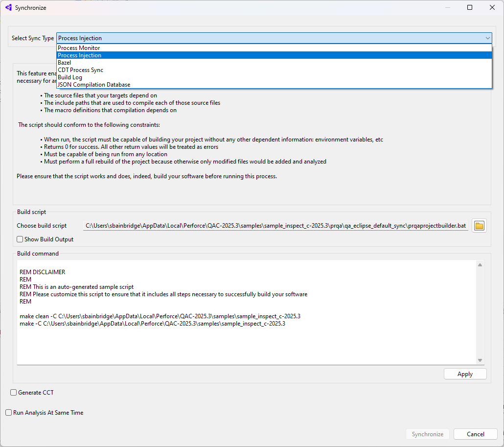Click the folder browse icon for build script

[x=479, y=226]
